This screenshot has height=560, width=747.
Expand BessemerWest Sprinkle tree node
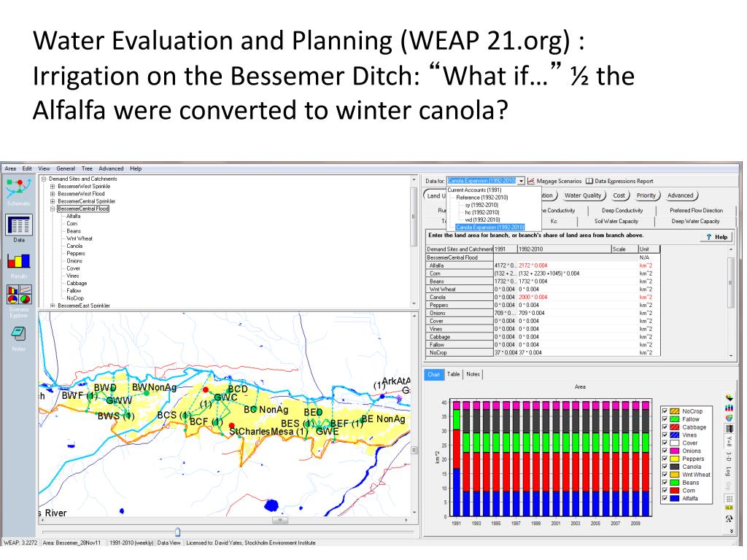(53, 187)
